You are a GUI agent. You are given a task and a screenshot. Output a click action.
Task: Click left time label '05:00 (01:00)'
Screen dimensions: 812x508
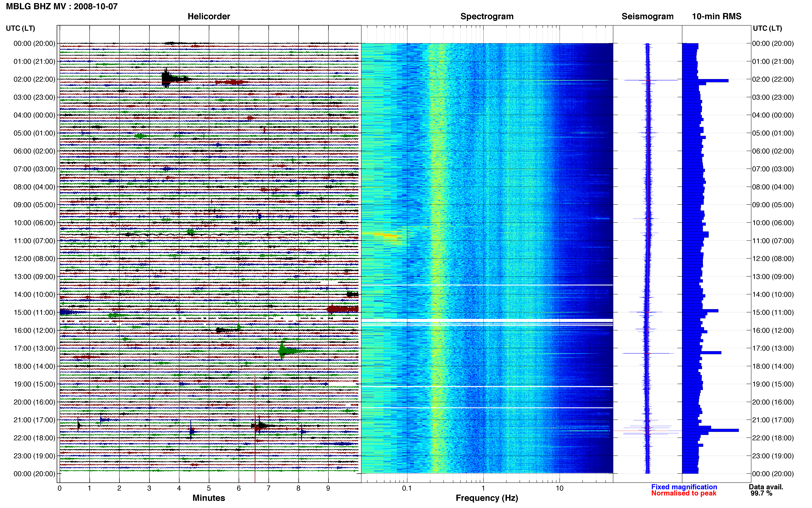click(34, 133)
